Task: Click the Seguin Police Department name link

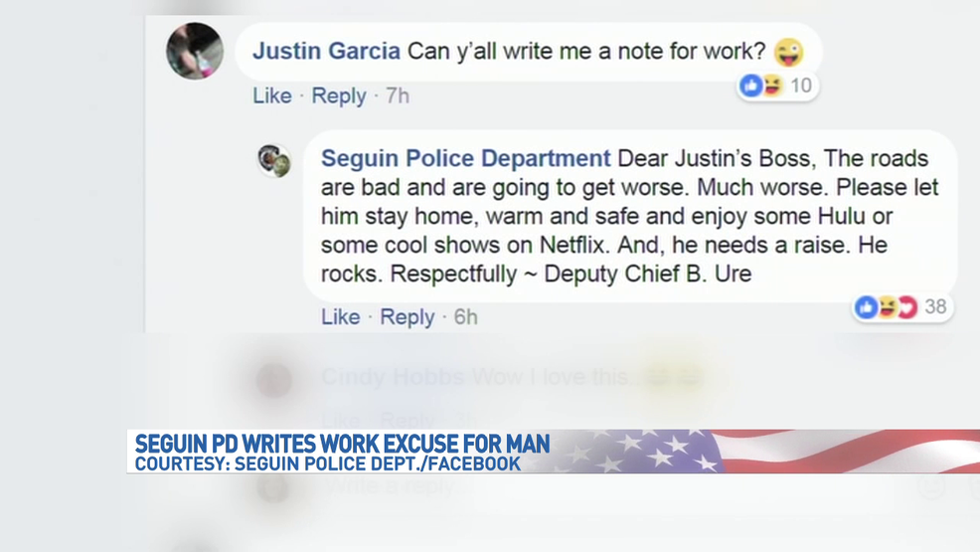Action: click(465, 158)
